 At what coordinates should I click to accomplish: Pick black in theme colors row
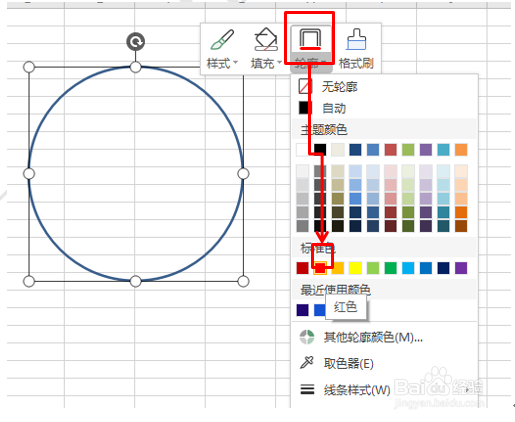(x=320, y=150)
